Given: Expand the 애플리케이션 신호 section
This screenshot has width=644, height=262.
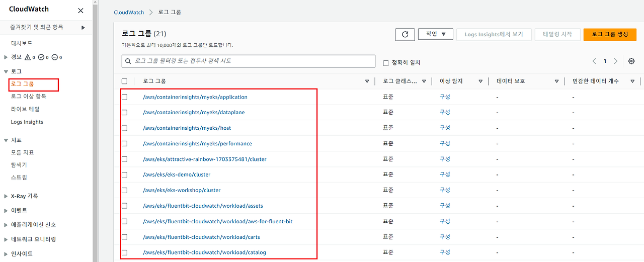Looking at the screenshot, I should 6,225.
